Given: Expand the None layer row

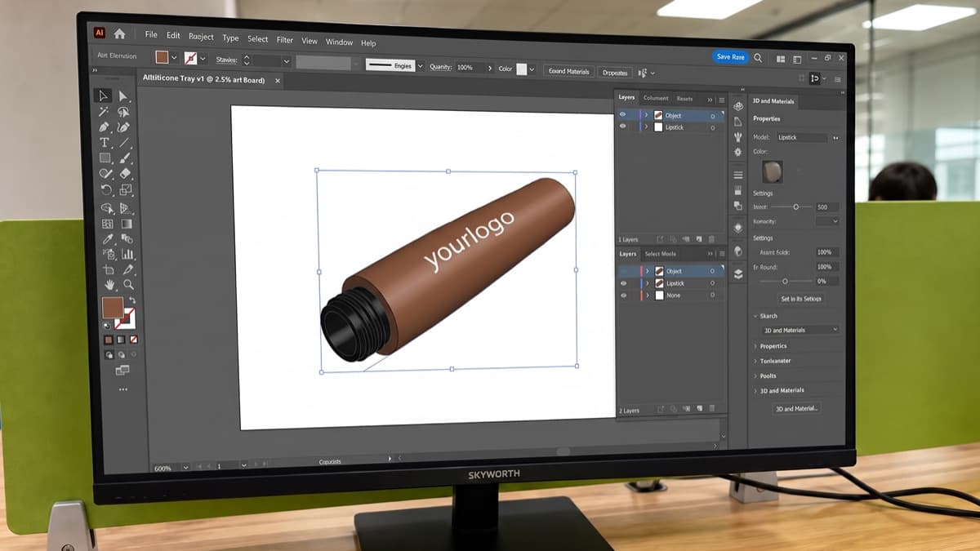Looking at the screenshot, I should pyautogui.click(x=648, y=295).
